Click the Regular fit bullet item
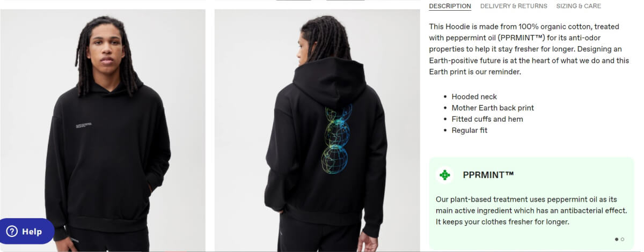This screenshot has height=252, width=644. [470, 130]
